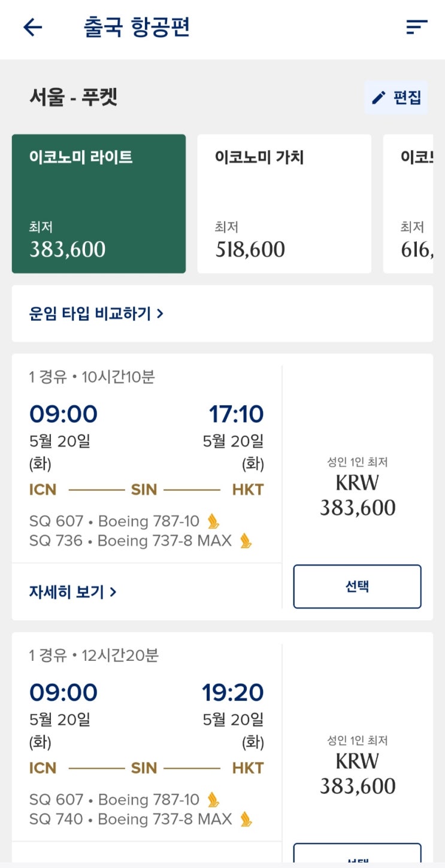
Task: Tap the pencil edit icon
Action: point(379,98)
